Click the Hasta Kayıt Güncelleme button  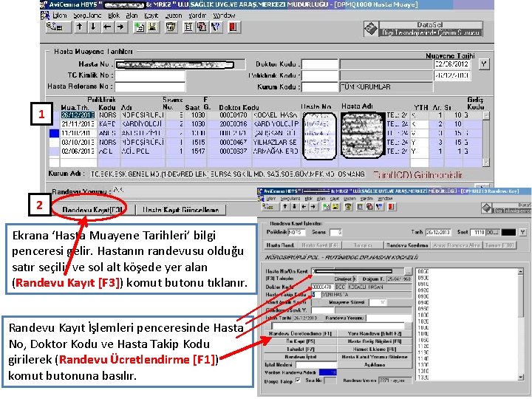pyautogui.click(x=180, y=210)
